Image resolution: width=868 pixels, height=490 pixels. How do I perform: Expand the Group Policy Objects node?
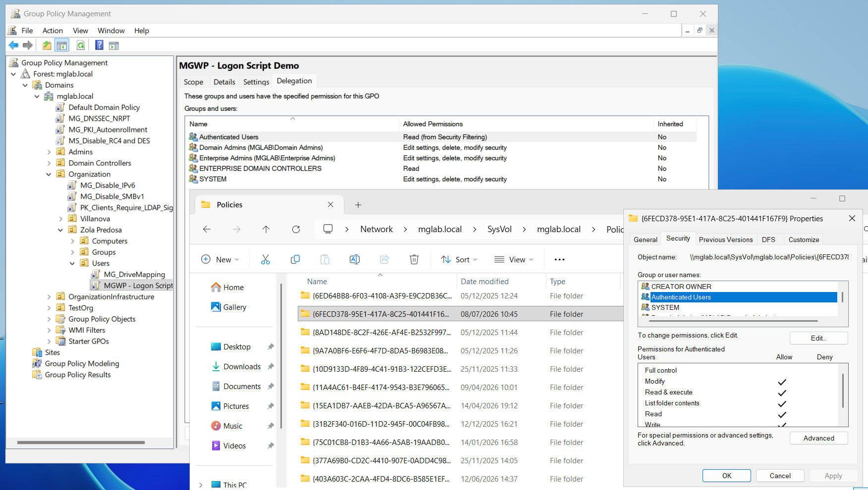49,319
